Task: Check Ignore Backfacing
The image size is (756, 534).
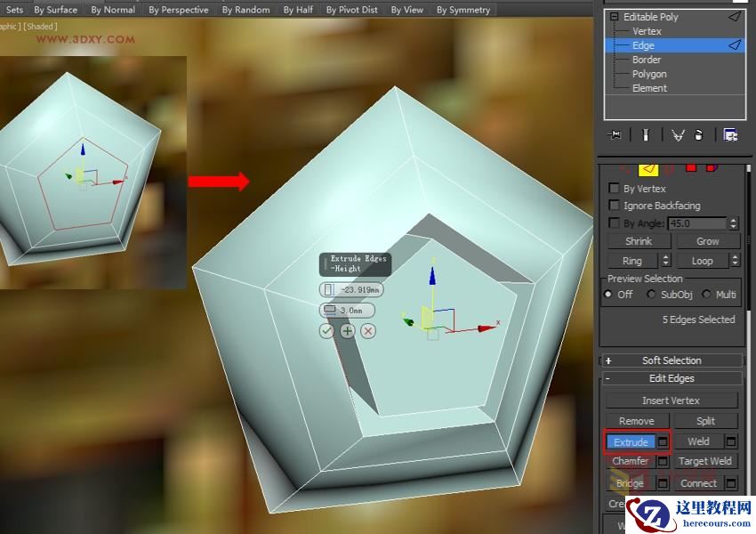Action: (x=613, y=205)
